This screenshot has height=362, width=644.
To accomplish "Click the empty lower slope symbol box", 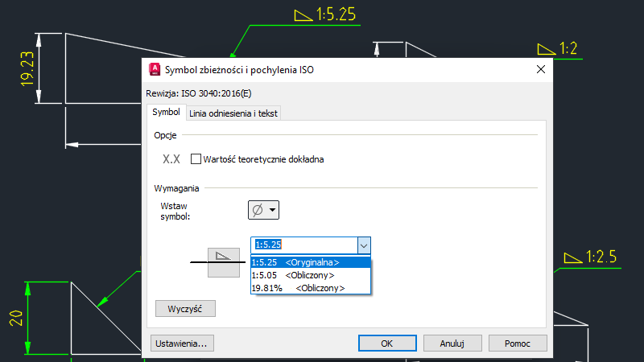I will click(224, 270).
